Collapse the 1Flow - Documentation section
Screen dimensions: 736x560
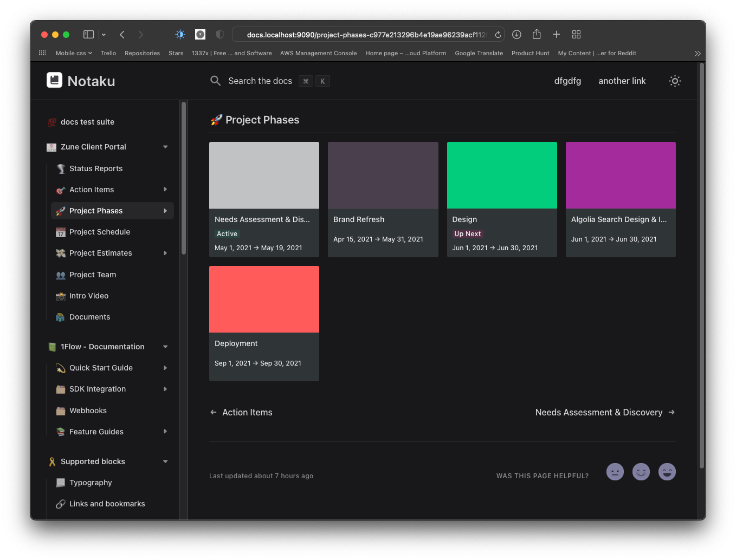pos(165,347)
